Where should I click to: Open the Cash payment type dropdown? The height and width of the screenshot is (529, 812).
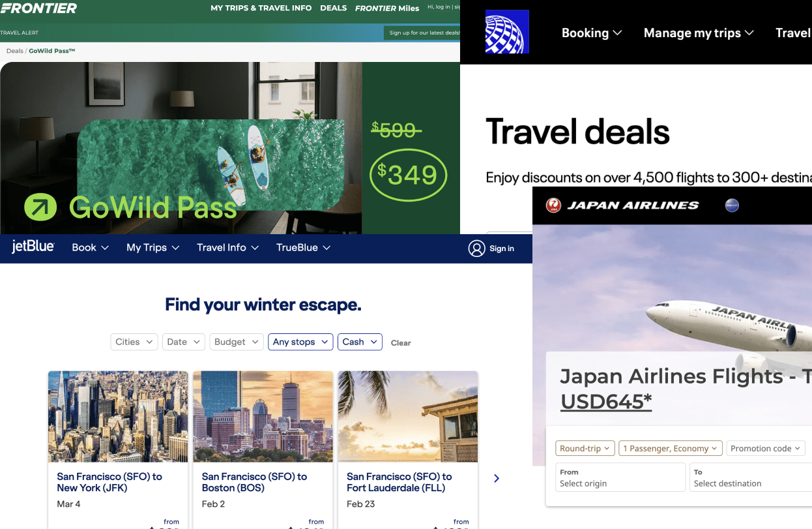tap(360, 342)
